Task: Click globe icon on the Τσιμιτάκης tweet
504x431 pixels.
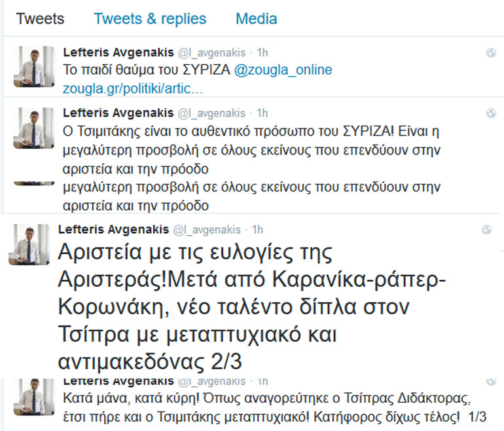Action: [490, 113]
